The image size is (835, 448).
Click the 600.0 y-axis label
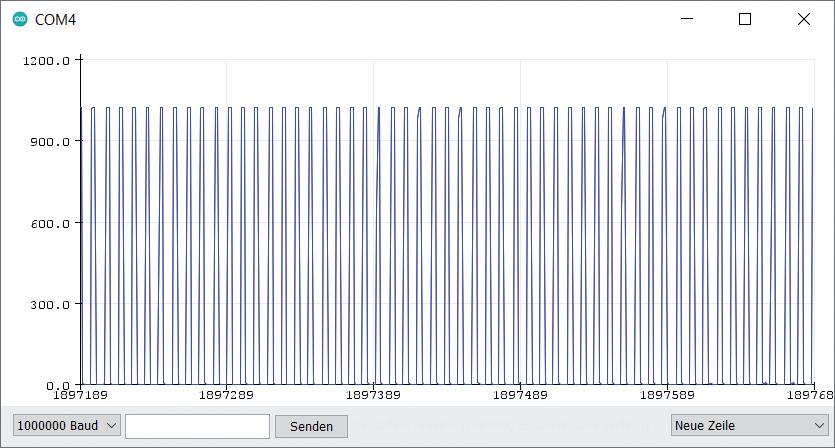[50, 224]
